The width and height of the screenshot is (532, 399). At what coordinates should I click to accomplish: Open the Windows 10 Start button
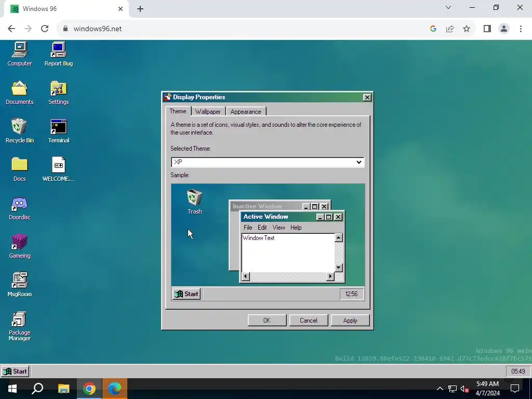point(12,389)
